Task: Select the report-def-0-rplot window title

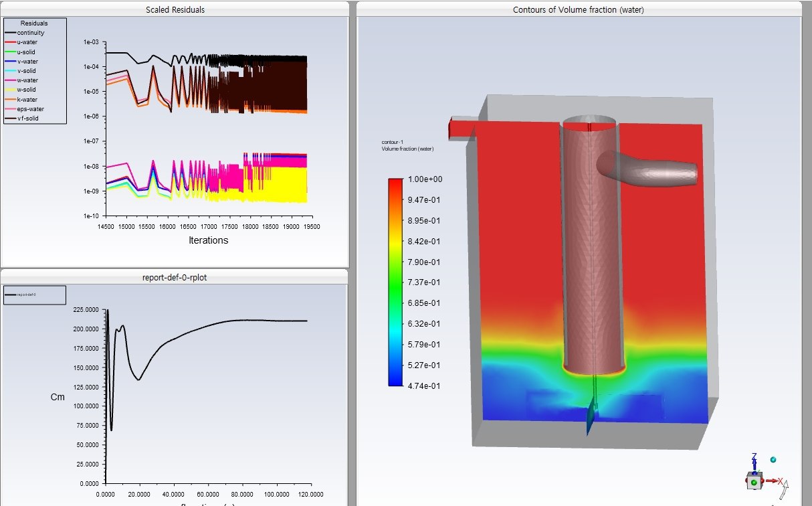Action: point(175,277)
